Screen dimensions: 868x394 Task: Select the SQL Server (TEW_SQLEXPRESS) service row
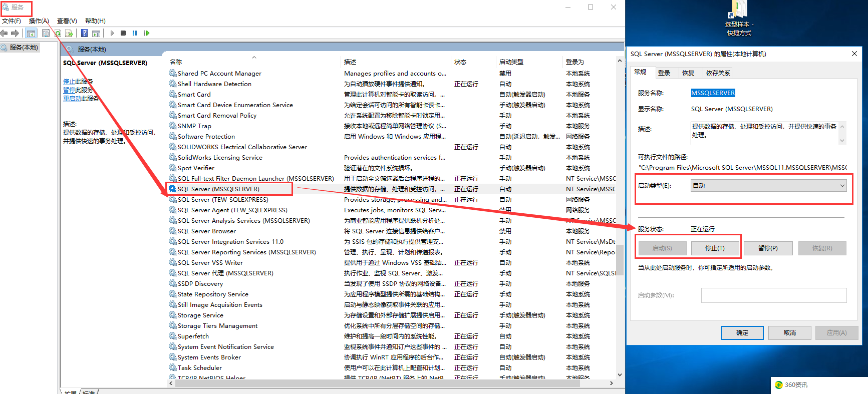coord(392,199)
